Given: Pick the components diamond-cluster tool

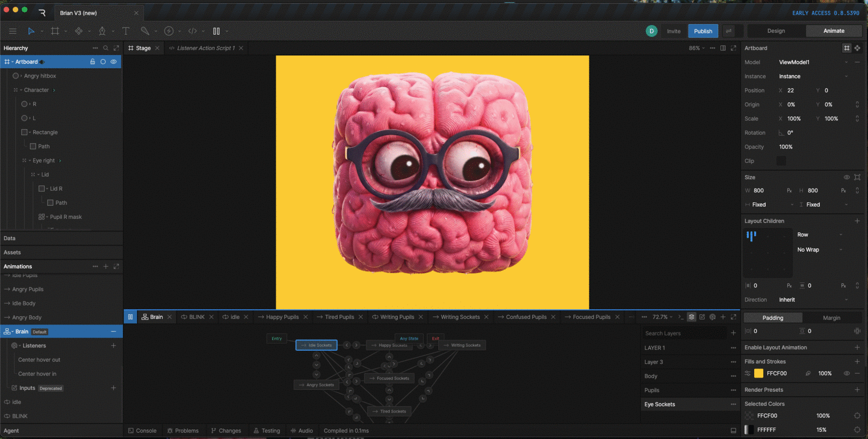Looking at the screenshot, I should 79,31.
